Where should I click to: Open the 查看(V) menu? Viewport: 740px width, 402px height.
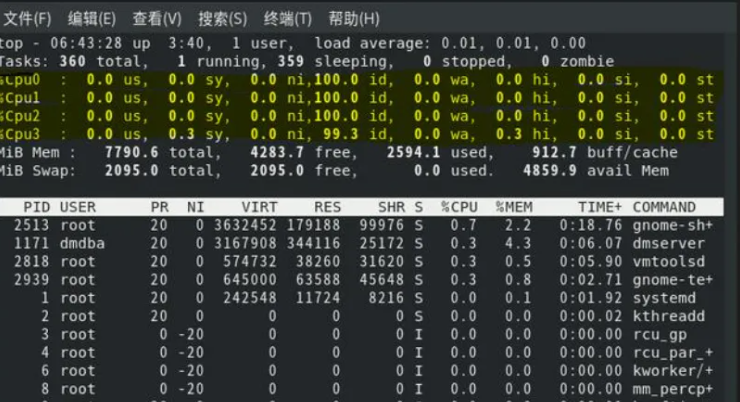tap(157, 19)
